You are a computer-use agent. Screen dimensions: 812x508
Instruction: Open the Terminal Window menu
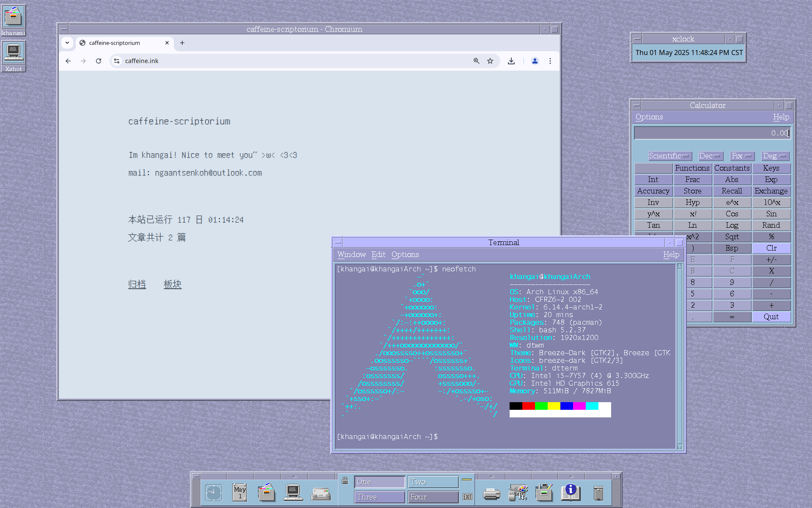click(x=351, y=254)
